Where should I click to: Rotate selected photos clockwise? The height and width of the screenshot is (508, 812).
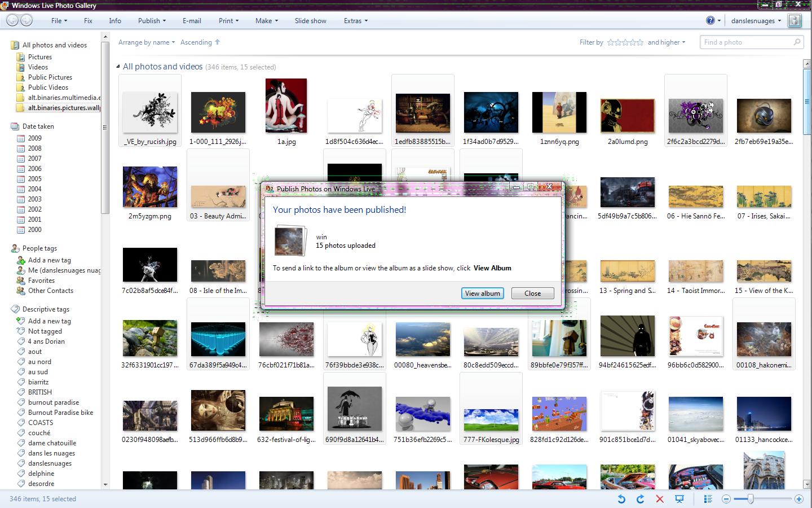point(640,499)
